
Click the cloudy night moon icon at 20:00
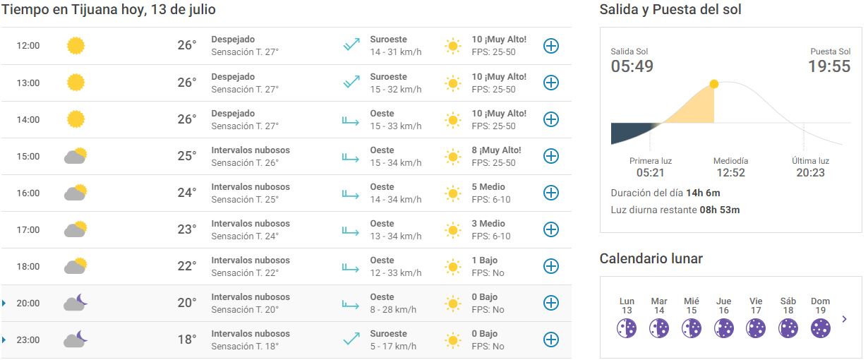coord(76,303)
